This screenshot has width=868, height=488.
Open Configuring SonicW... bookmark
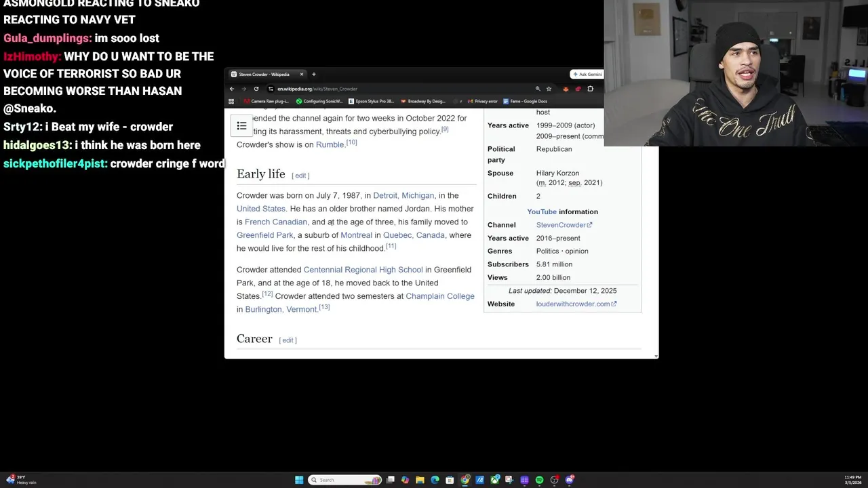[x=319, y=101]
